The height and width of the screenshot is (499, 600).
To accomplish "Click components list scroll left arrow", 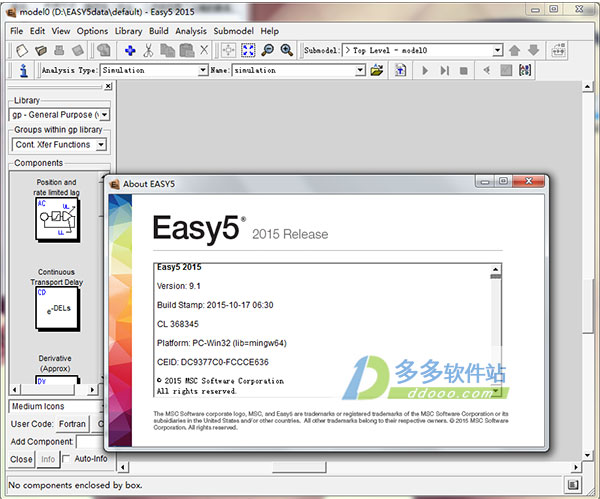I will pyautogui.click(x=15, y=390).
